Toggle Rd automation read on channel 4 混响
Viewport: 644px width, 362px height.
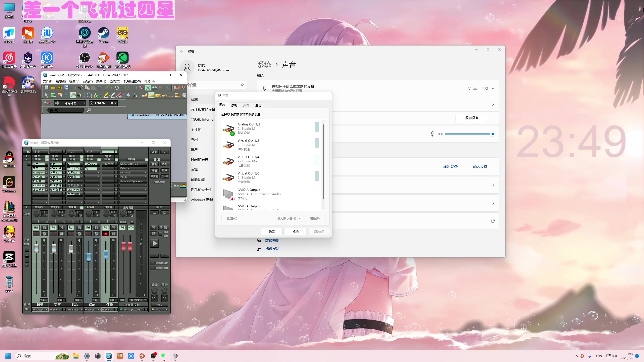coord(88,228)
